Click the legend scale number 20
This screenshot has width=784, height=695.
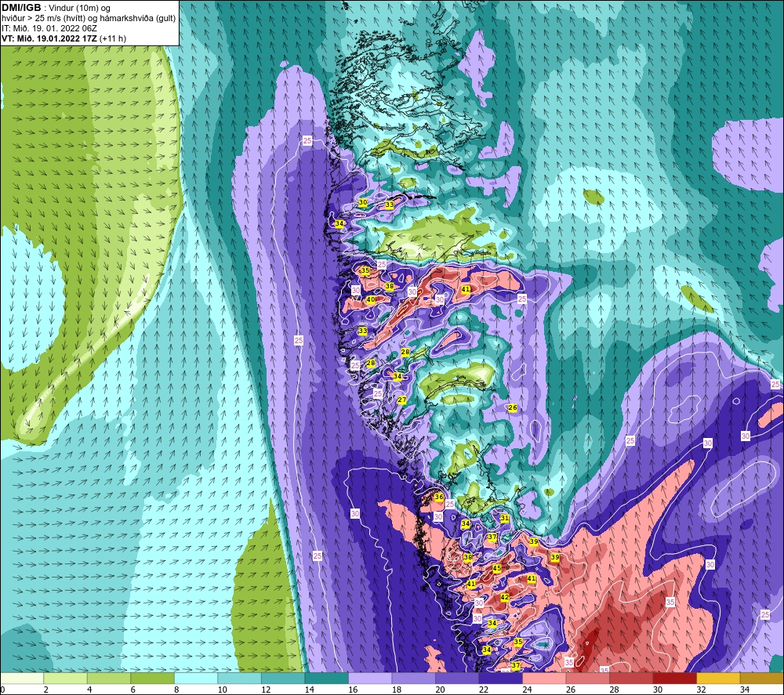pos(440,690)
